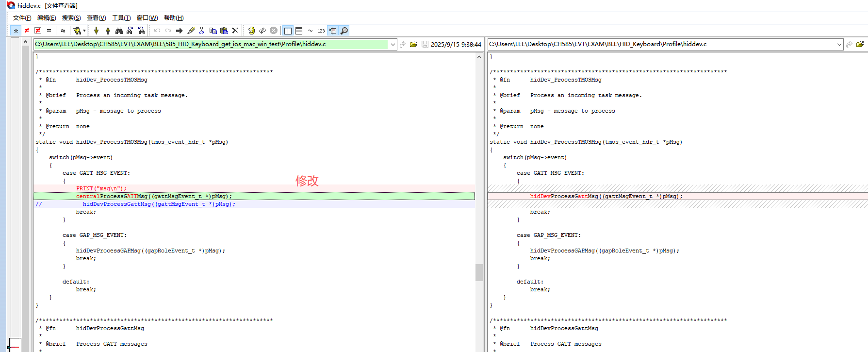Image resolution: width=868 pixels, height=352 pixels.
Task: Click the gray Stop circle icon
Action: tap(274, 31)
